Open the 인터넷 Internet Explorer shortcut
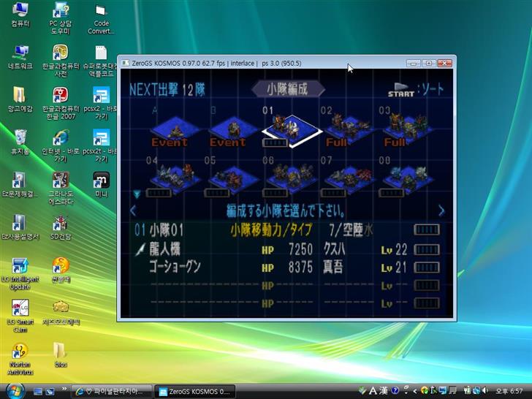Image resolution: width=532 pixels, height=399 pixels. (61, 145)
